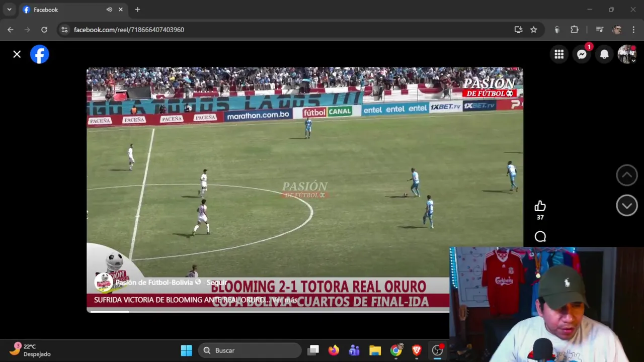The height and width of the screenshot is (362, 644).
Task: Switch to OBS Studio in taskbar
Action: point(438,350)
